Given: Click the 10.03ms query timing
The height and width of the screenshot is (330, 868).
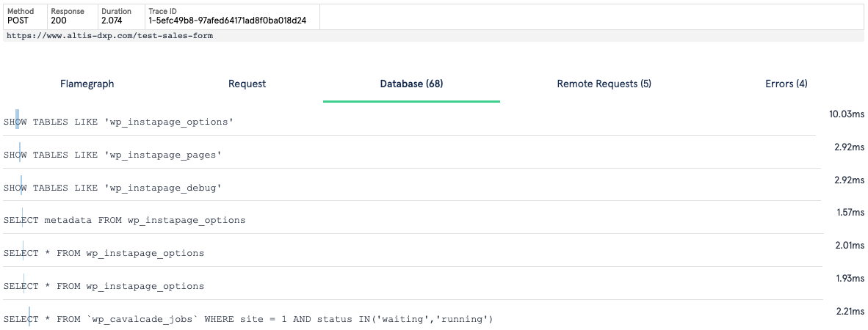Looking at the screenshot, I should pyautogui.click(x=847, y=114).
